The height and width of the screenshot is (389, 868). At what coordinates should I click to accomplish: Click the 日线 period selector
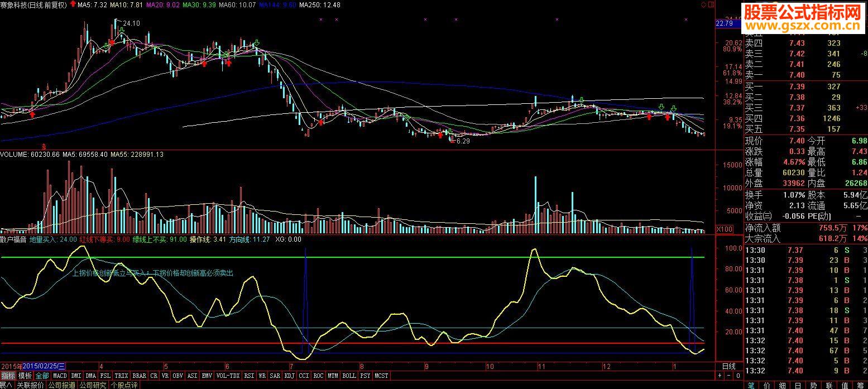pyautogui.click(x=729, y=366)
